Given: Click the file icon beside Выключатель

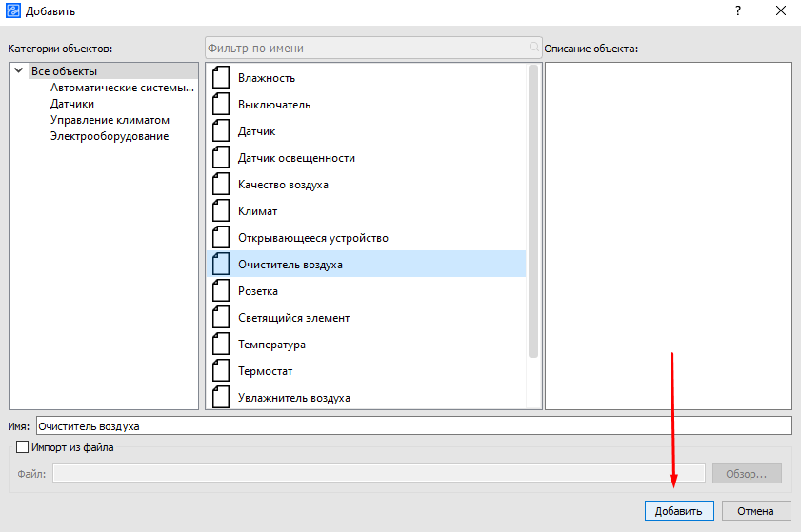Looking at the screenshot, I should pyautogui.click(x=221, y=105).
